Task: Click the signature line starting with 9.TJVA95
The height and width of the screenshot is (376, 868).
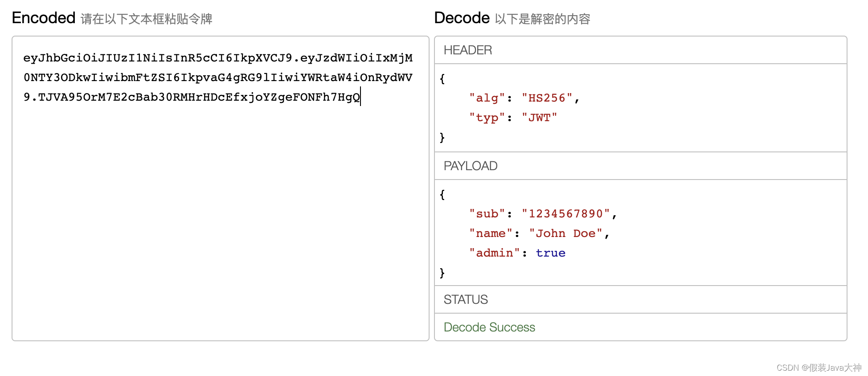Action: [192, 97]
